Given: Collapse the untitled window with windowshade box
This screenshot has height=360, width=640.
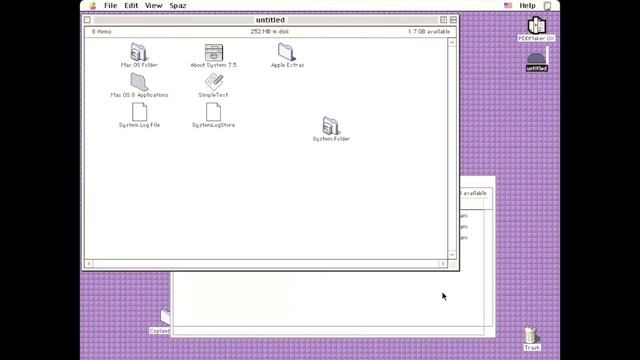Looking at the screenshot, I should 453,20.
